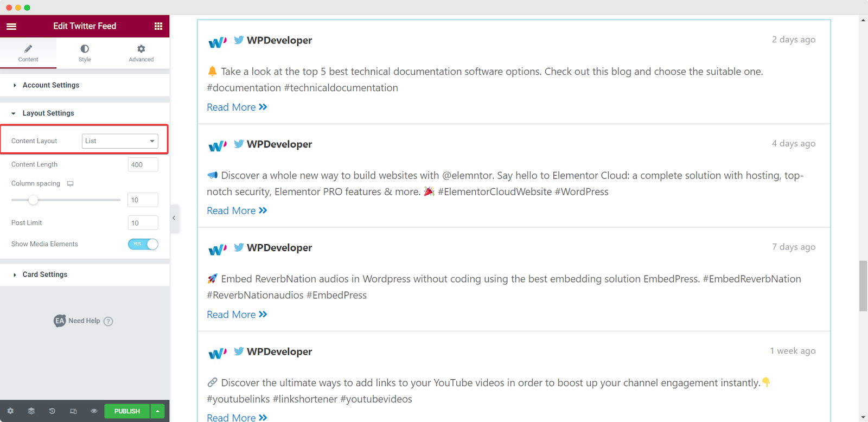Click Read More on the YouTube links tweet

point(237,417)
